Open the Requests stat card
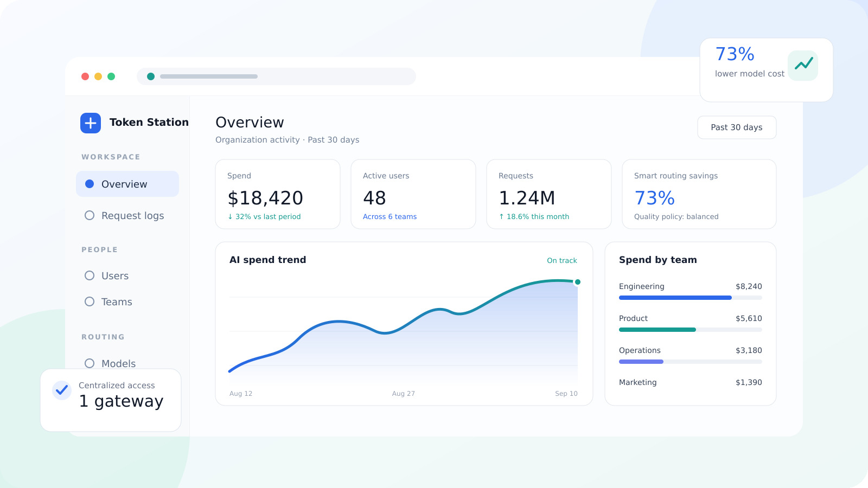 [x=549, y=194]
